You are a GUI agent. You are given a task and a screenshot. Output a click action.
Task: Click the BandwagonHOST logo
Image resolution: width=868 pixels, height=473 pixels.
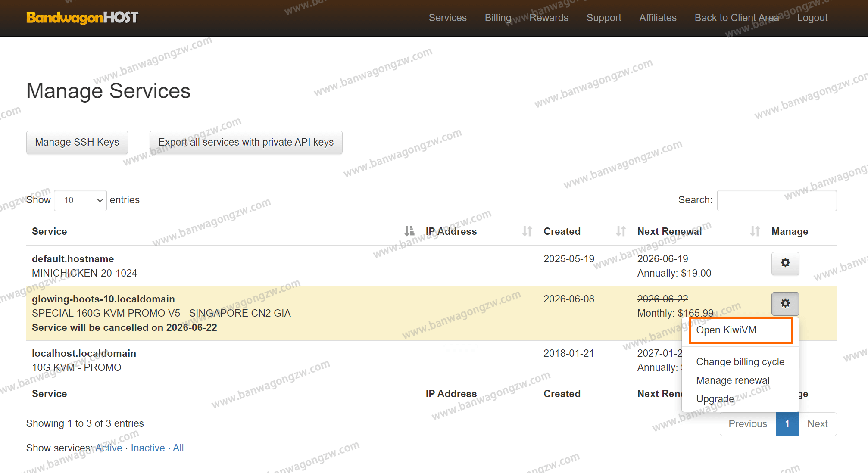[x=82, y=18]
